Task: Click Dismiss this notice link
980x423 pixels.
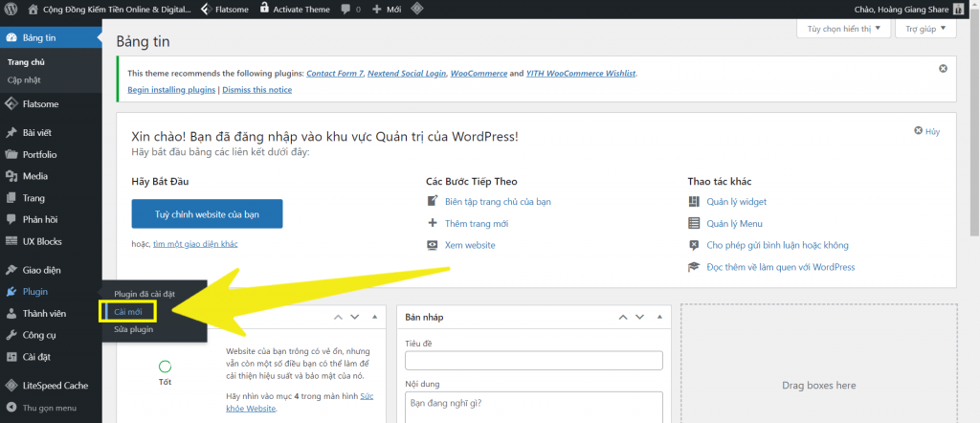Action: coord(256,90)
